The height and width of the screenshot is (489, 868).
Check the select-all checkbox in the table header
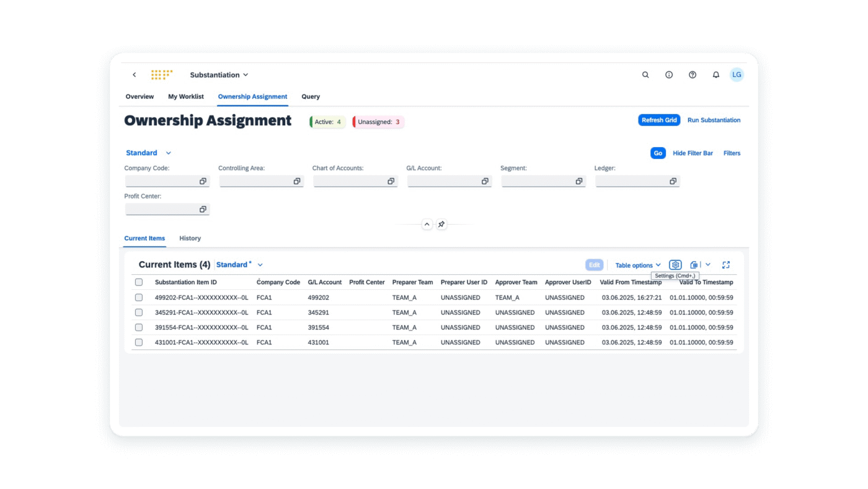138,282
